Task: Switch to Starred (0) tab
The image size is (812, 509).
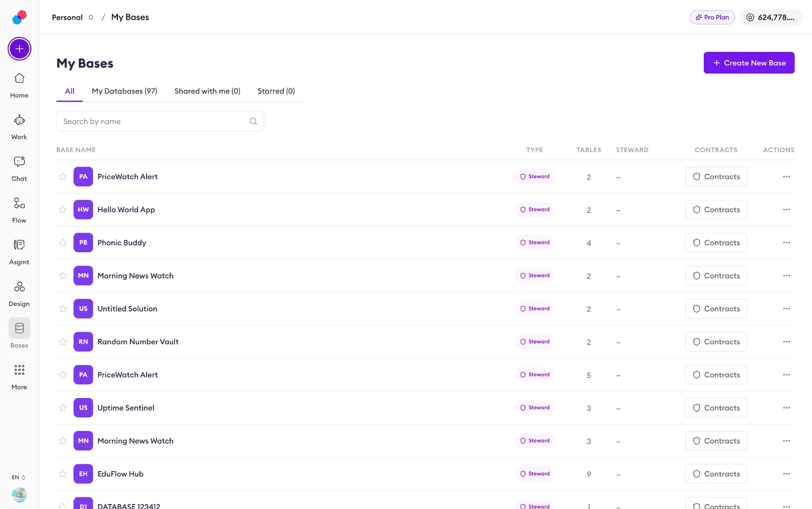Action: (x=276, y=91)
